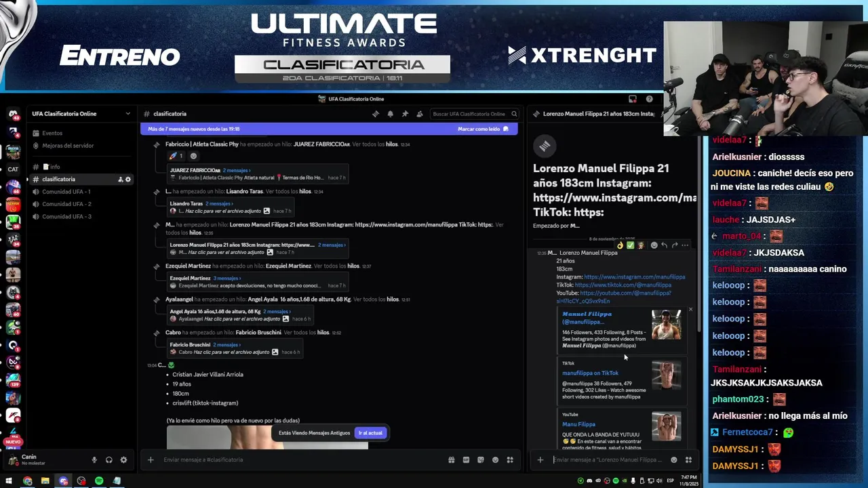The image size is (868, 488).
Task: Add checkmark reaction on thread message hover bar
Action: [x=630, y=245]
